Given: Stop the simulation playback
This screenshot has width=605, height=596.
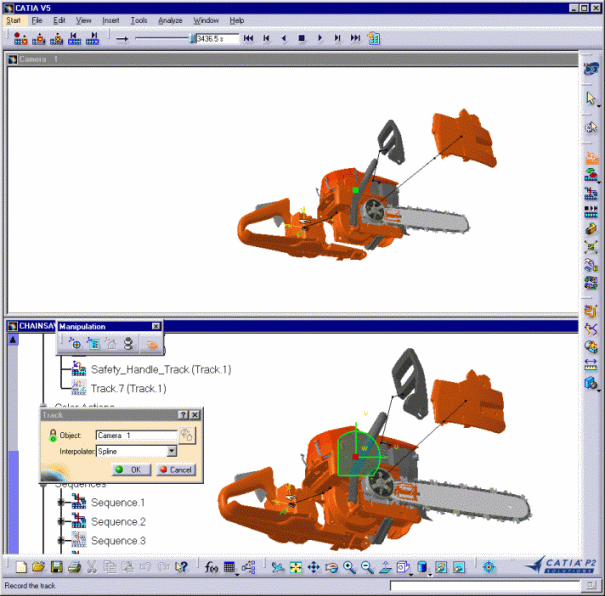Looking at the screenshot, I should pos(302,38).
